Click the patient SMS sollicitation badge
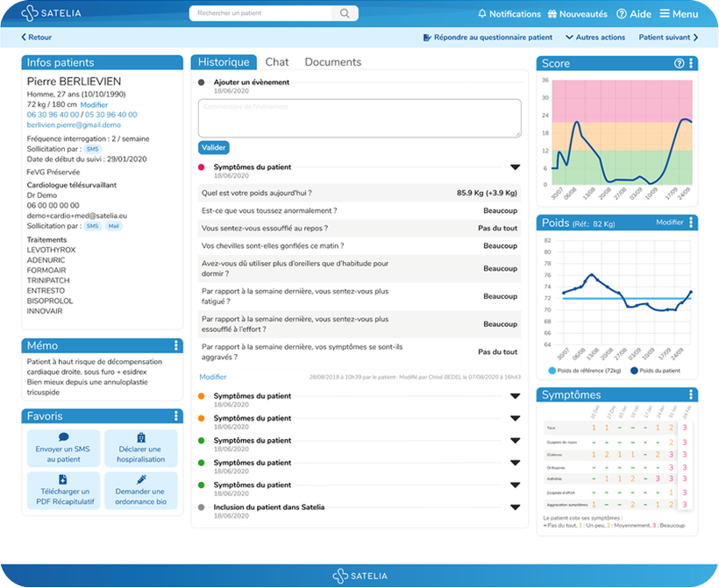The height and width of the screenshot is (588, 719). (93, 149)
